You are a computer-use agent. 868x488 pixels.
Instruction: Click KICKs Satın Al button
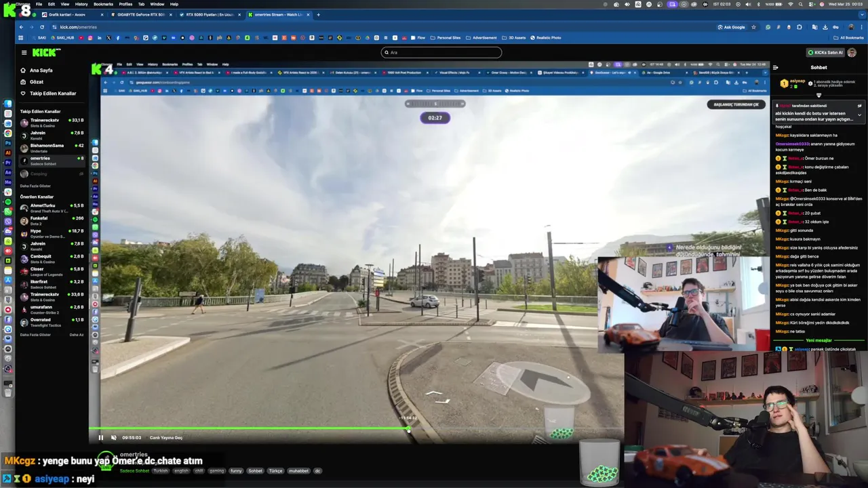point(825,52)
